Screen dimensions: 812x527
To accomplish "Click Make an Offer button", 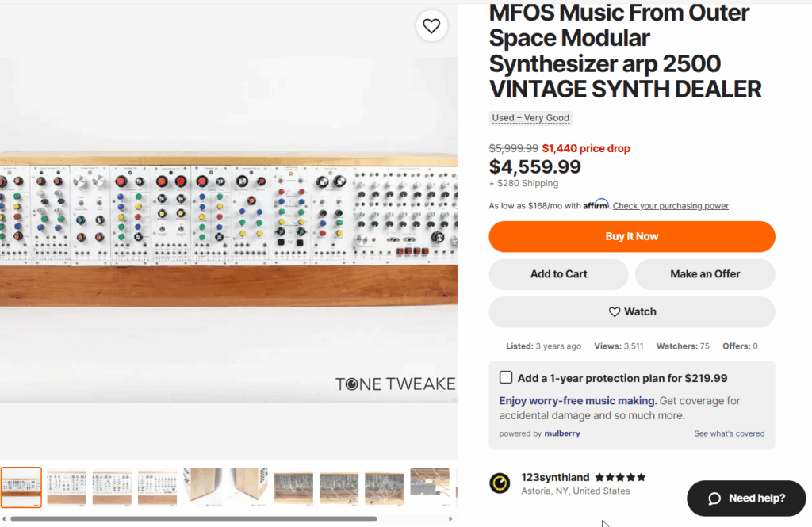I will (705, 274).
